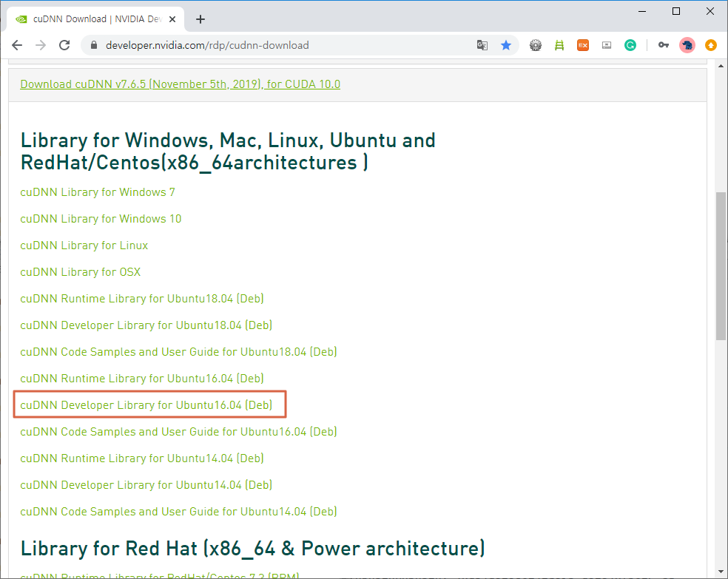The height and width of the screenshot is (579, 728).
Task: Click the translate page icon
Action: pyautogui.click(x=482, y=45)
